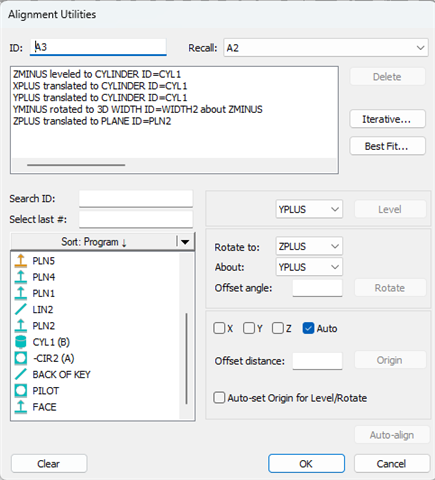Select the orange PLN5 plane icon
Viewport: 435px width, 480px height.
21,261
